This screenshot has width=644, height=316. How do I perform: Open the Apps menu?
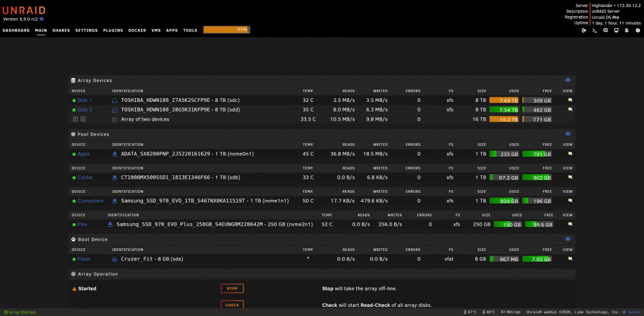(172, 30)
